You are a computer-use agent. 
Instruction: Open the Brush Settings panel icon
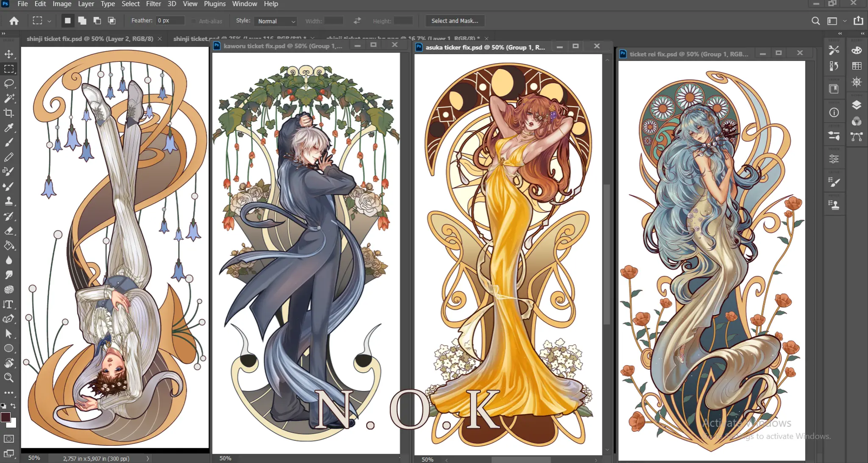tap(834, 182)
